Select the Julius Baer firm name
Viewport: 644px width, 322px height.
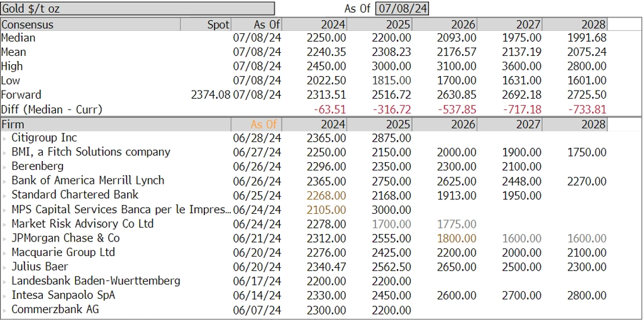click(40, 267)
